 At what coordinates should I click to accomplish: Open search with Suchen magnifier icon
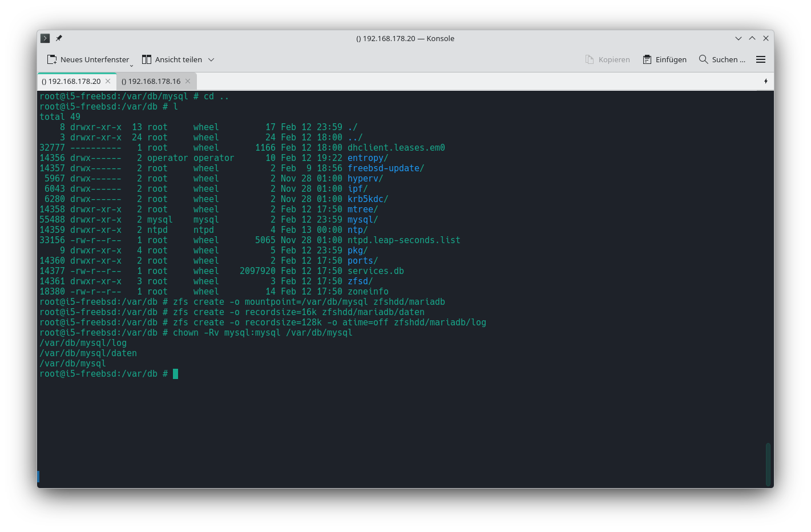tap(703, 59)
